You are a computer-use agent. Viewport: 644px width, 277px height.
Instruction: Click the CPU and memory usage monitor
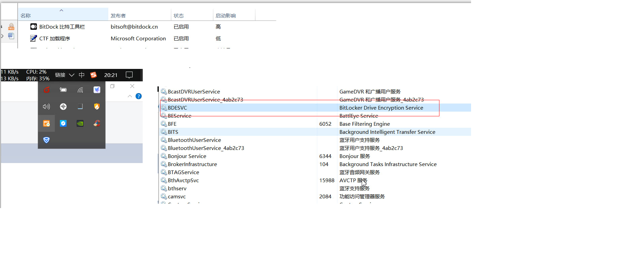[x=38, y=75]
